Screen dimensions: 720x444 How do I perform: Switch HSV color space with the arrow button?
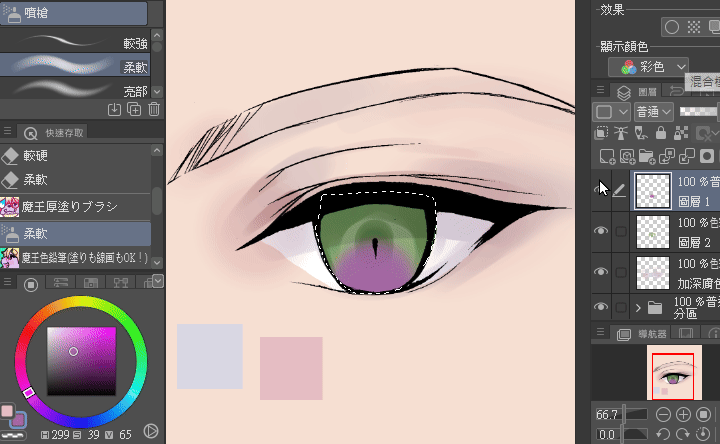click(x=151, y=431)
